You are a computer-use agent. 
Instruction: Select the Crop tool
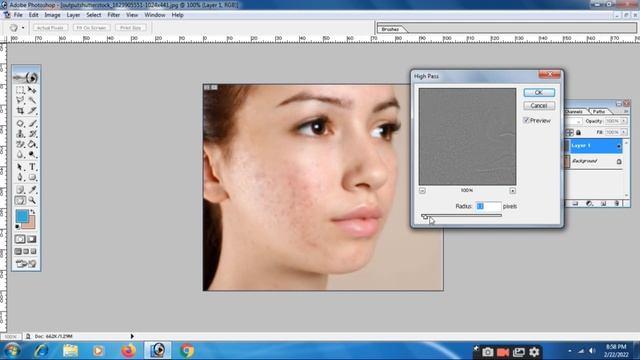(20, 111)
